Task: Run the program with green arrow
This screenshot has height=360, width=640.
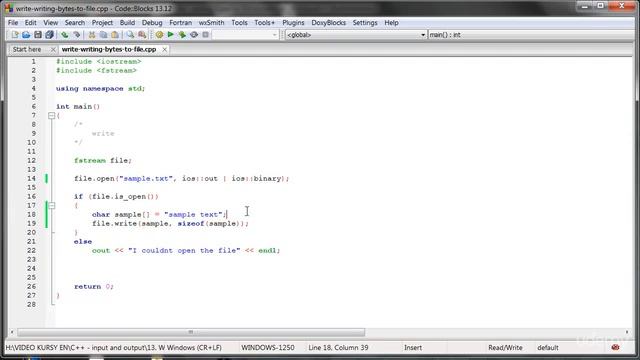Action: 171,35
